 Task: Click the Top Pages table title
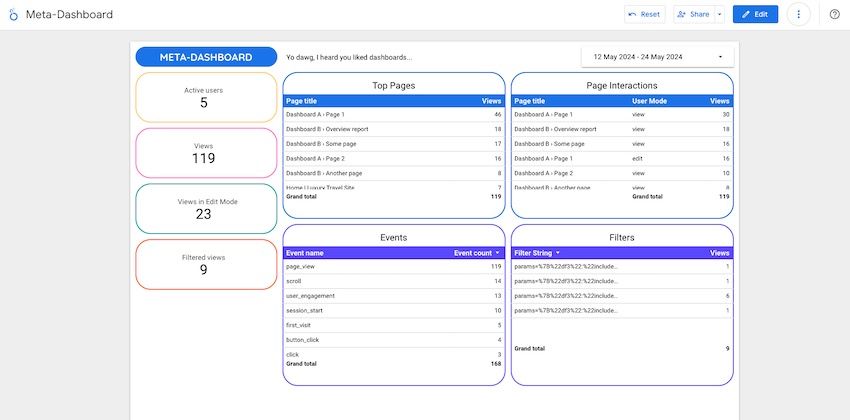pyautogui.click(x=394, y=86)
